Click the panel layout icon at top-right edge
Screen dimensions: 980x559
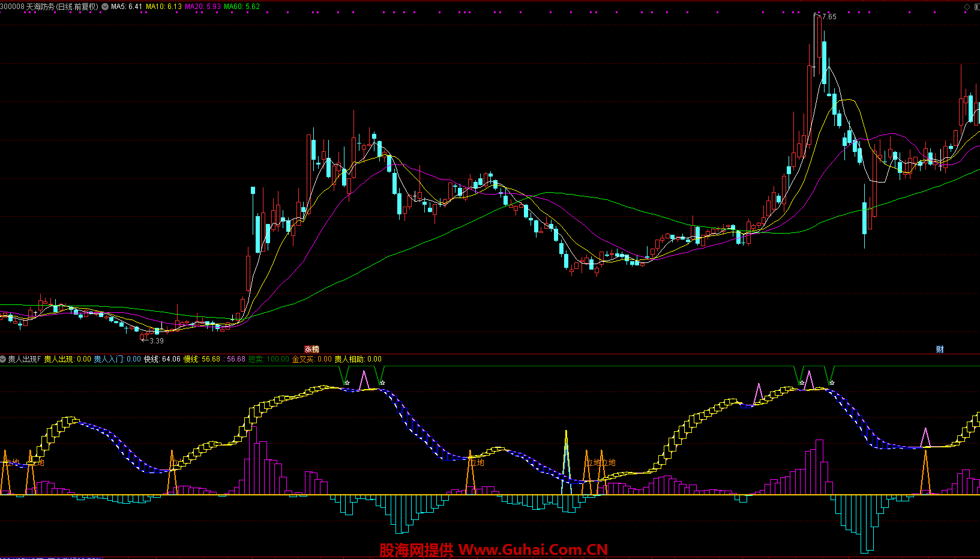click(977, 7)
